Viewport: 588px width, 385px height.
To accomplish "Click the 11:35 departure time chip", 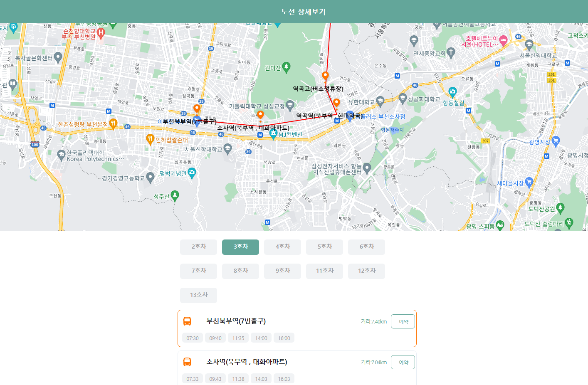I will pos(238,338).
